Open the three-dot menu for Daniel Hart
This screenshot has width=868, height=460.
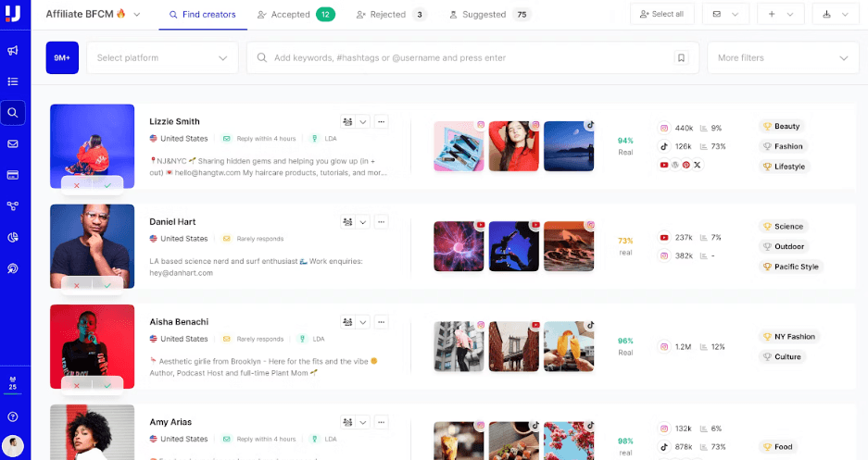pyautogui.click(x=382, y=222)
